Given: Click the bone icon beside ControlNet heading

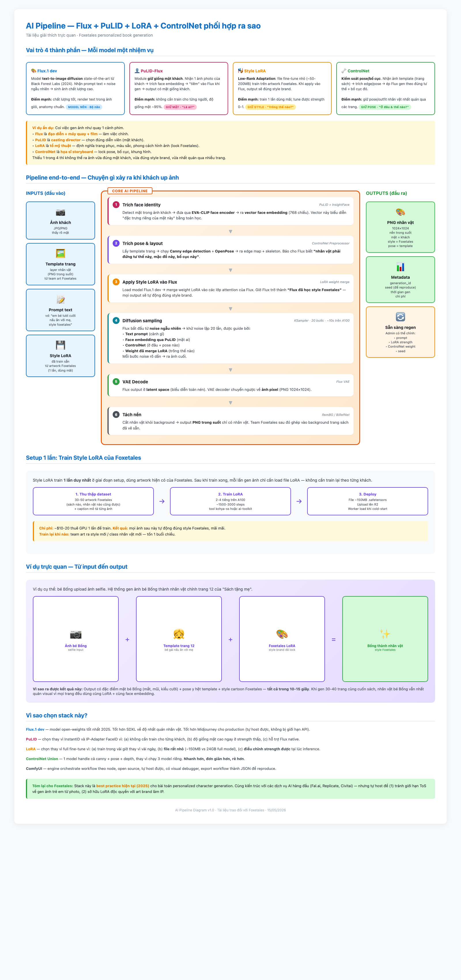Looking at the screenshot, I should 344,71.
